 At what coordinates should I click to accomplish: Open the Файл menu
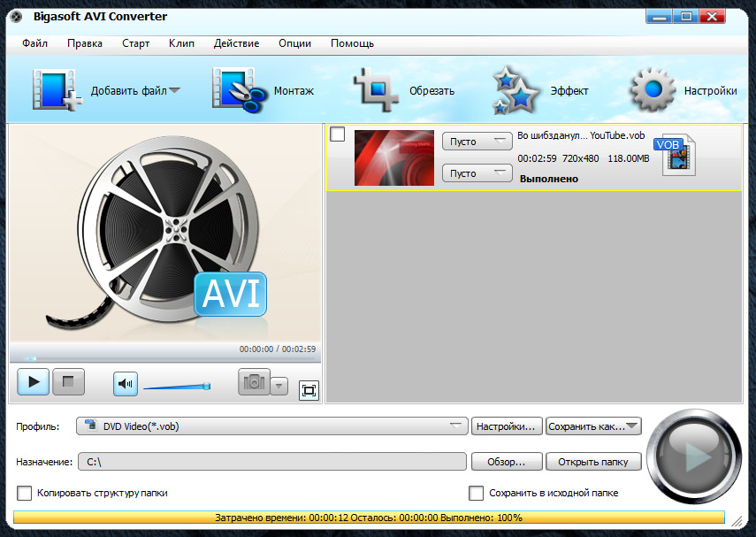point(34,43)
